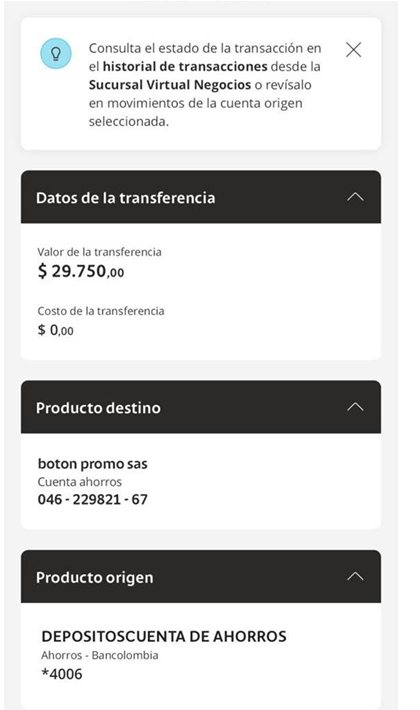Screen dimensions: 420x710
Task: Click the transfer value $ 29.750,00
Action: (81, 271)
